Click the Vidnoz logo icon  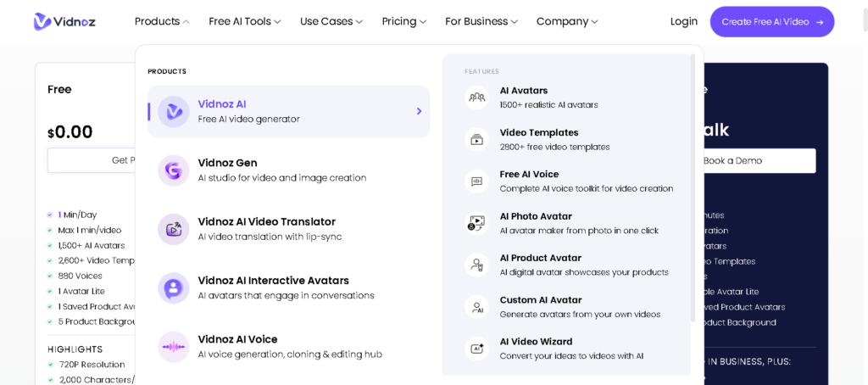42,21
